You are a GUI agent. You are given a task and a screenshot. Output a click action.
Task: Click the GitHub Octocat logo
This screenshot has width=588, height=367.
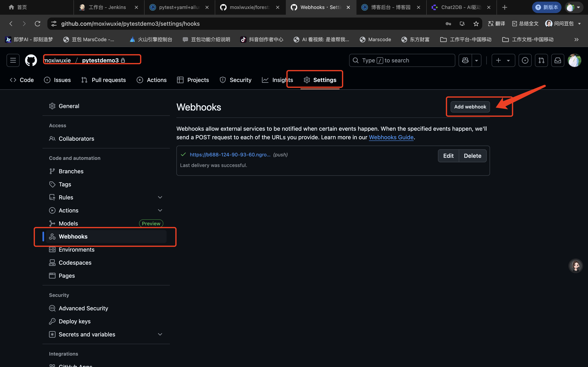[31, 60]
